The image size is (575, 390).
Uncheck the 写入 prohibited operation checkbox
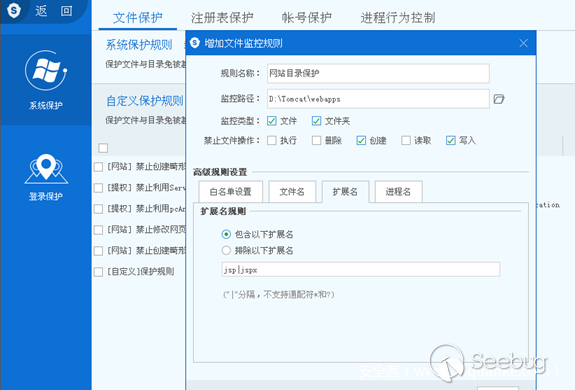click(451, 140)
